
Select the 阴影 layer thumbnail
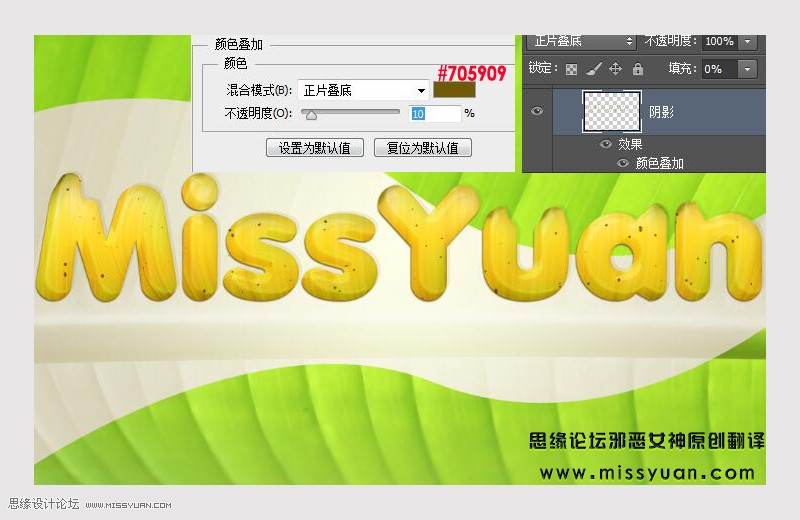point(612,111)
